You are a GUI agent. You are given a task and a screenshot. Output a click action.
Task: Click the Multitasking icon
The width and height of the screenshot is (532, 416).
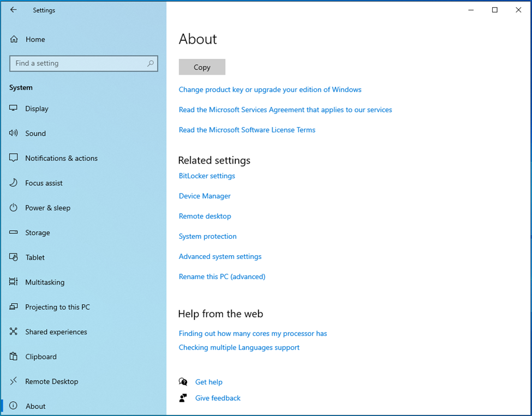point(13,282)
